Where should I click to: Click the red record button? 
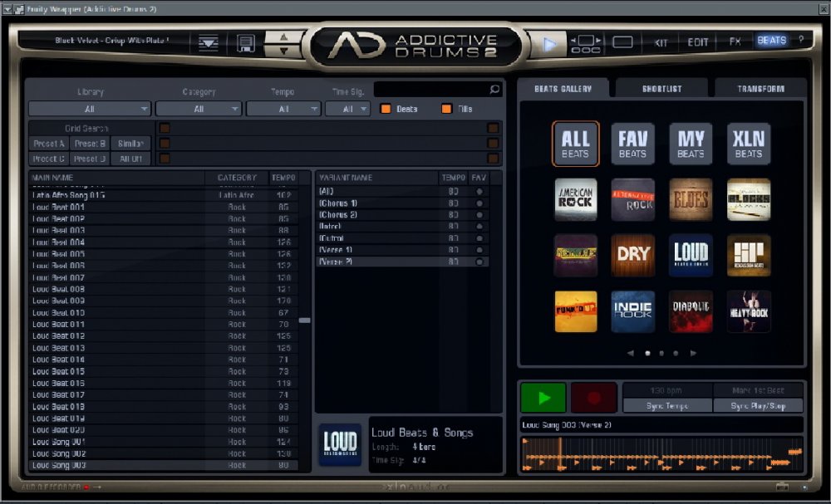[594, 398]
